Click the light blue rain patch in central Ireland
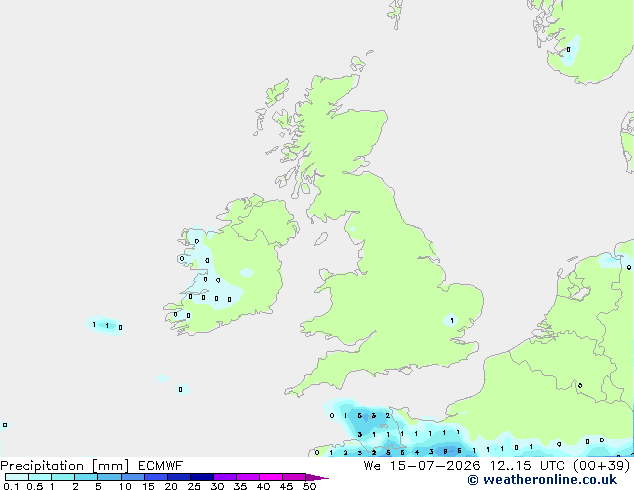Image resolution: width=634 pixels, height=490 pixels. click(246, 272)
